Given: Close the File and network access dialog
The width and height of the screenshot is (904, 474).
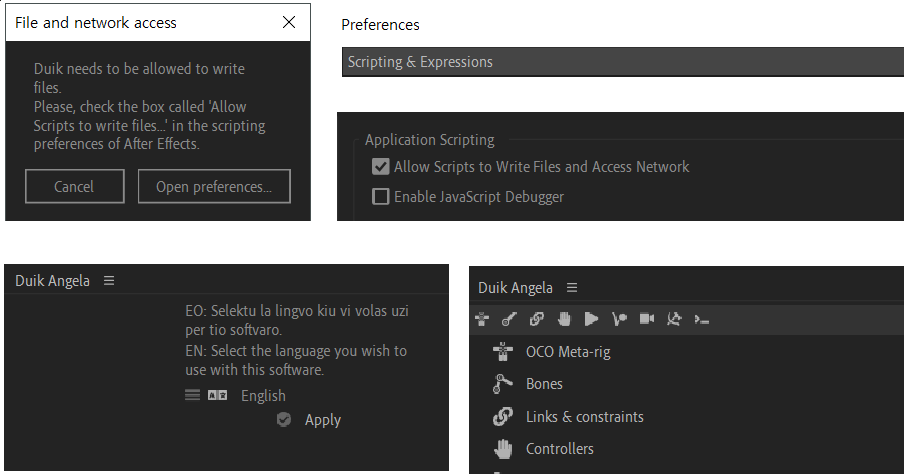Looking at the screenshot, I should point(289,22).
